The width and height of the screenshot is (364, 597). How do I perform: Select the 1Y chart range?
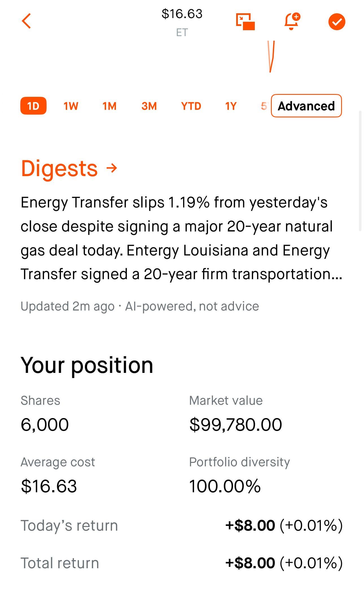click(231, 106)
